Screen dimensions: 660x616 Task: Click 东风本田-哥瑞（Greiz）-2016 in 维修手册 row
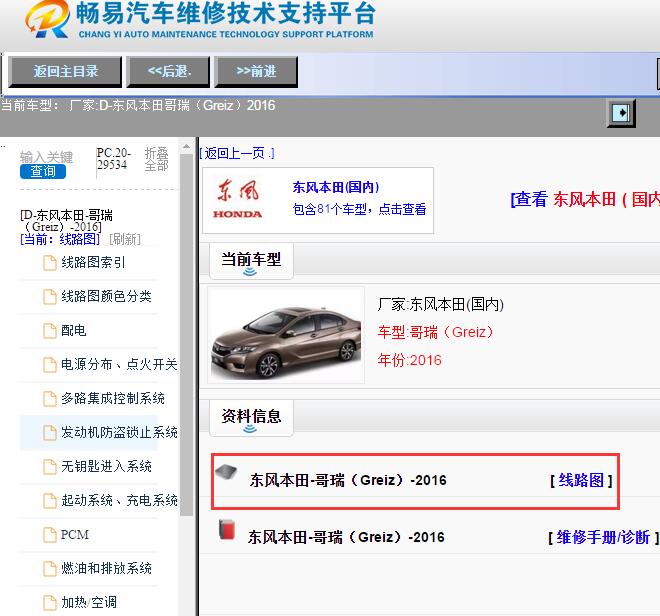coord(346,537)
